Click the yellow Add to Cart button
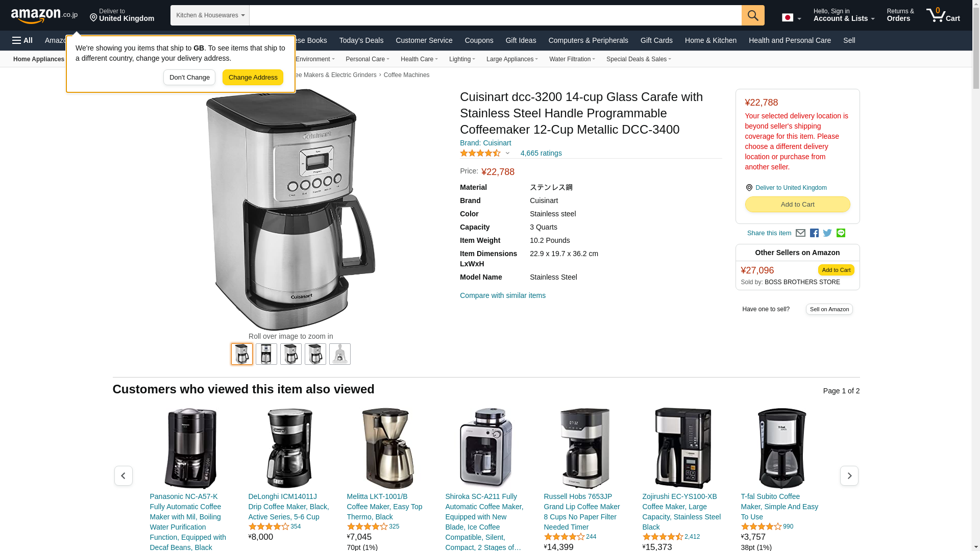 point(797,205)
